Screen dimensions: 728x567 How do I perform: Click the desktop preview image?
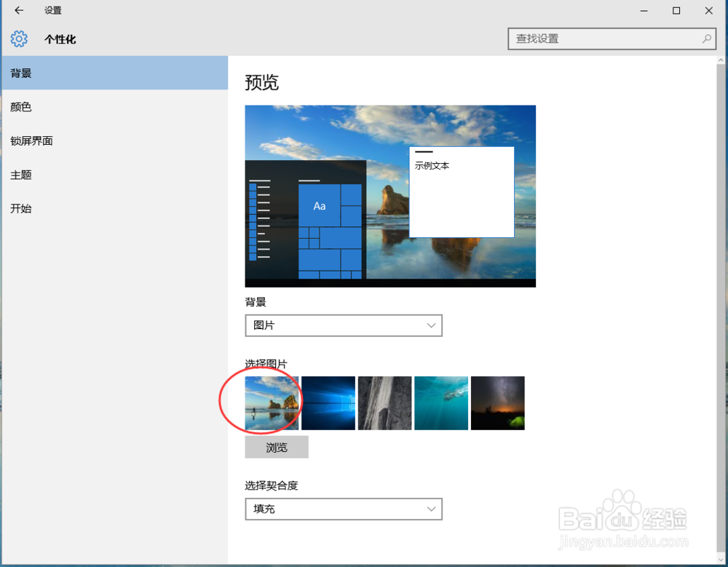point(390,195)
